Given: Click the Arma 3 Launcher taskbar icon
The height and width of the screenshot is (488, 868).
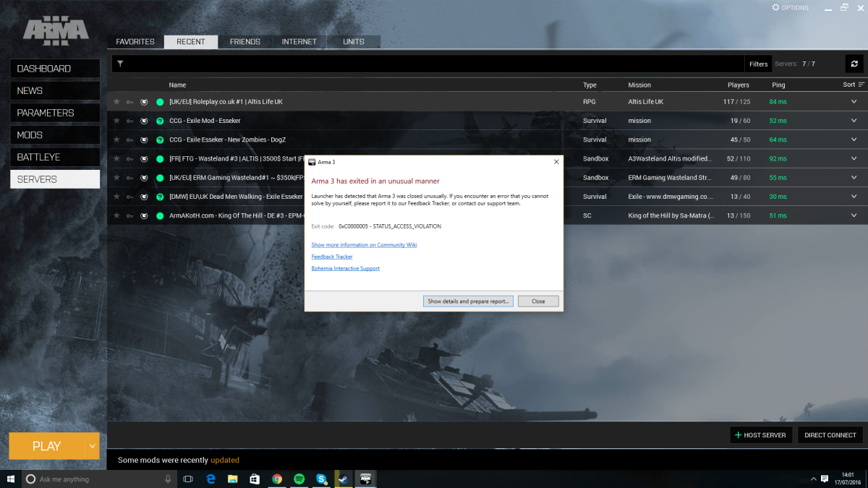Looking at the screenshot, I should pos(366,479).
